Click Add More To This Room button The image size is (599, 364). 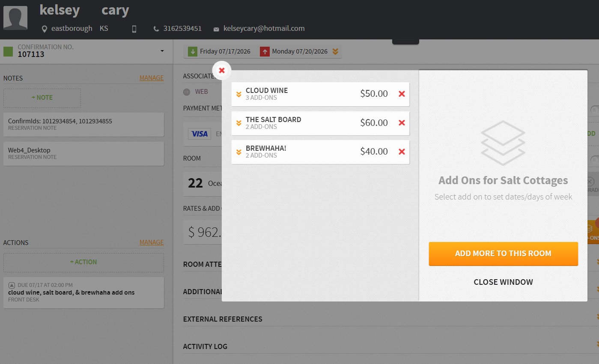click(x=503, y=254)
